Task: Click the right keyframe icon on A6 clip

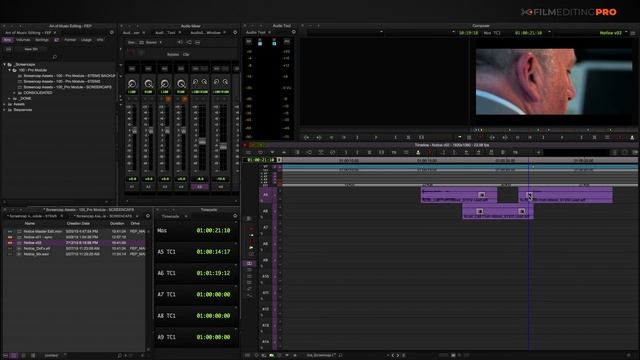Action: (x=522, y=211)
